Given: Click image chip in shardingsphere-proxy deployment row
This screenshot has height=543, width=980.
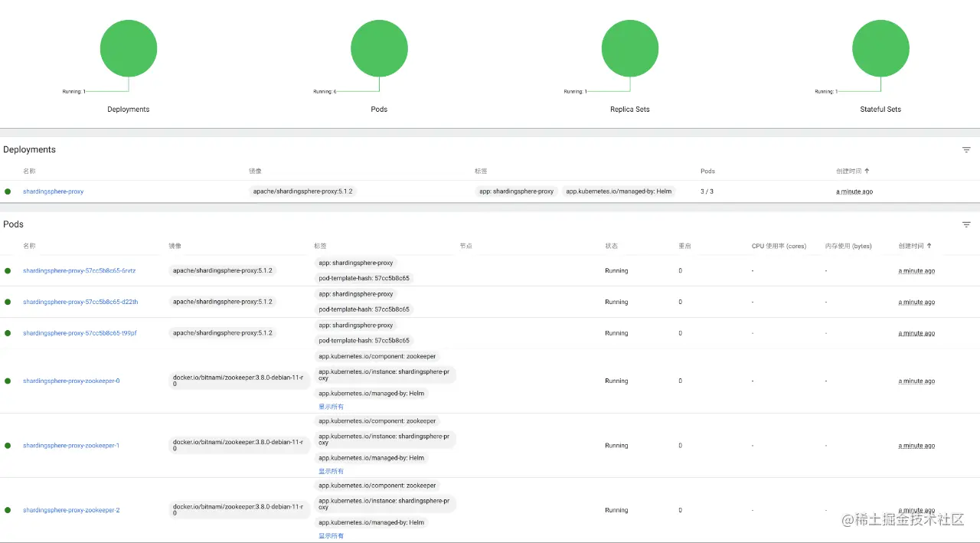Looking at the screenshot, I should (x=303, y=191).
